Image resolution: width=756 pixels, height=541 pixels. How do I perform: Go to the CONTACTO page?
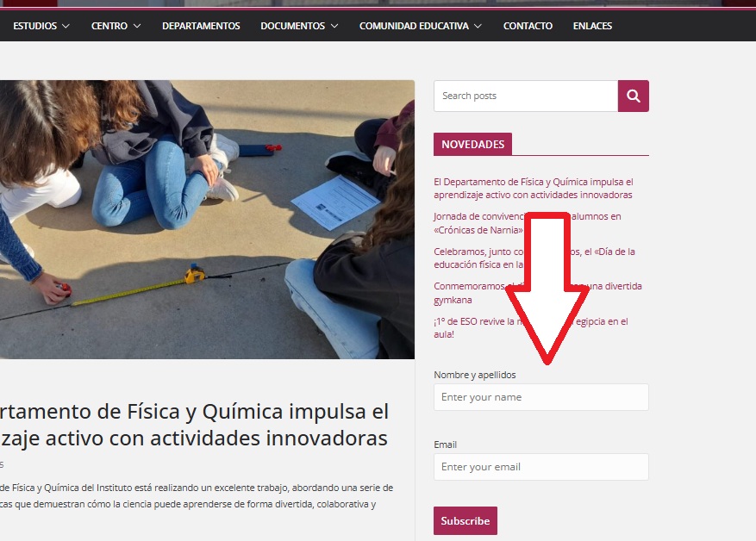pyautogui.click(x=528, y=26)
